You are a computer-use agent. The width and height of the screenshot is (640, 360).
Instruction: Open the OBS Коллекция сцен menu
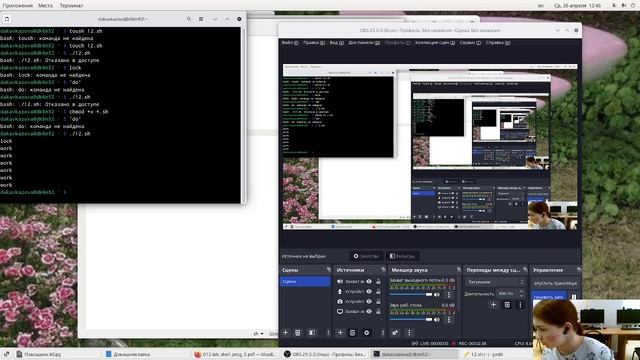pyautogui.click(x=435, y=42)
